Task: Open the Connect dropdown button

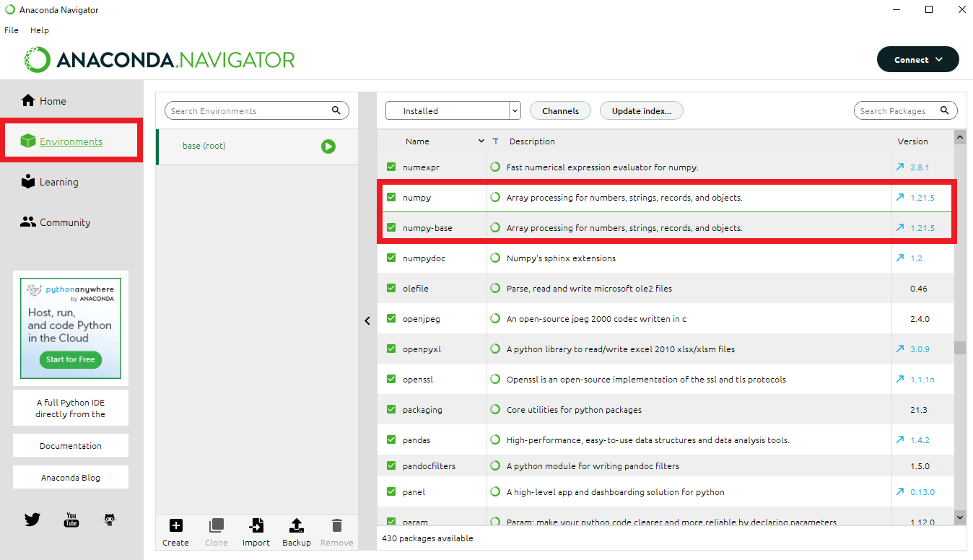Action: [x=917, y=60]
